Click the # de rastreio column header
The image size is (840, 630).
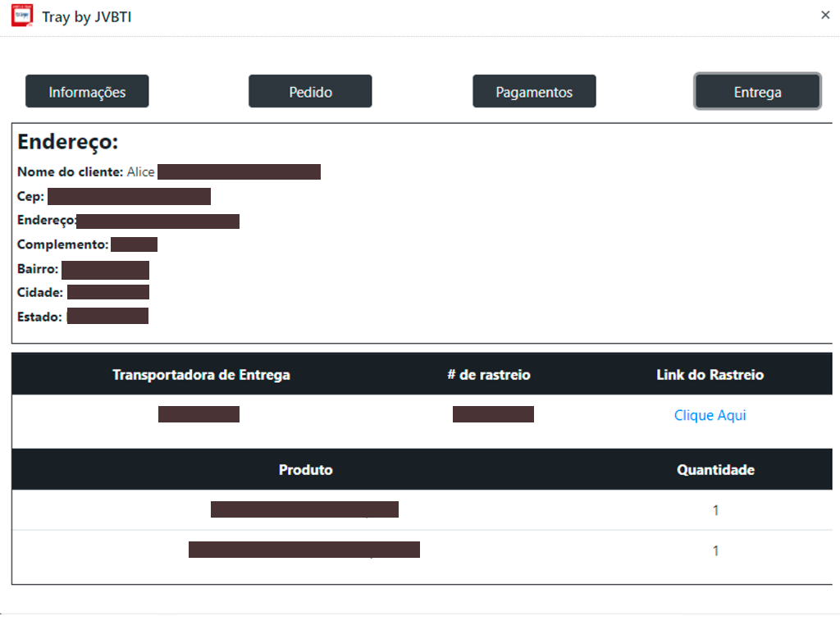click(489, 375)
